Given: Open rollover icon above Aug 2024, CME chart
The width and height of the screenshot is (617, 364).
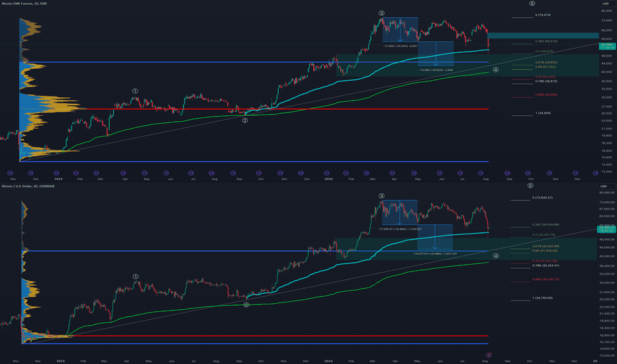Looking at the screenshot, I should [x=481, y=173].
